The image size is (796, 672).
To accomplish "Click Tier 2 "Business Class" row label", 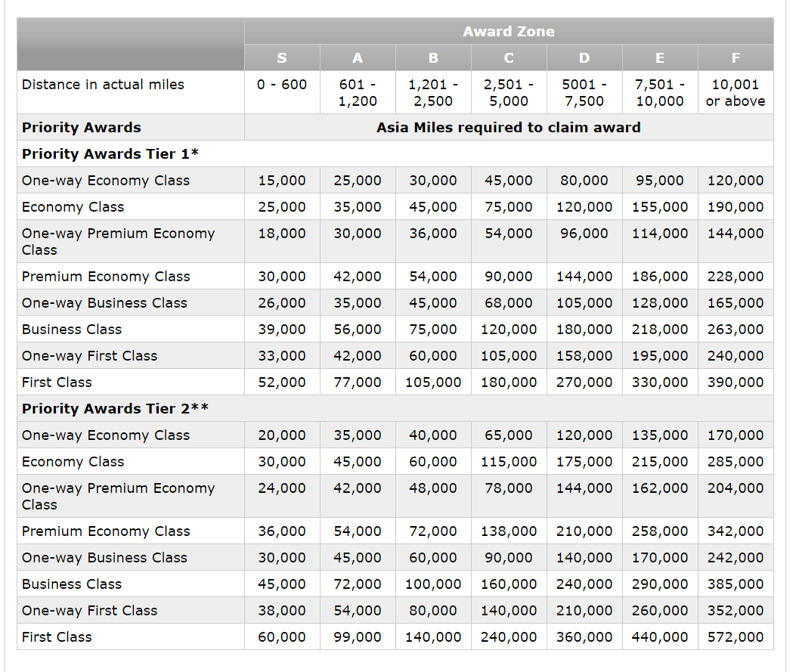I will [72, 584].
